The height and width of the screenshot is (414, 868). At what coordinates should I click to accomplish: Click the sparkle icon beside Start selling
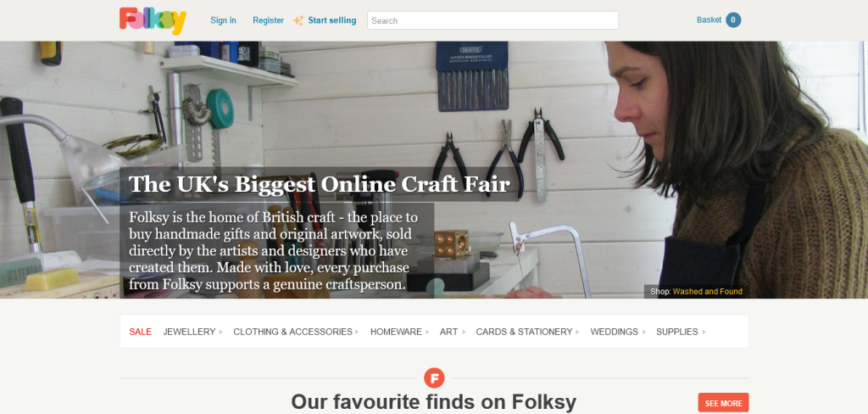[298, 20]
